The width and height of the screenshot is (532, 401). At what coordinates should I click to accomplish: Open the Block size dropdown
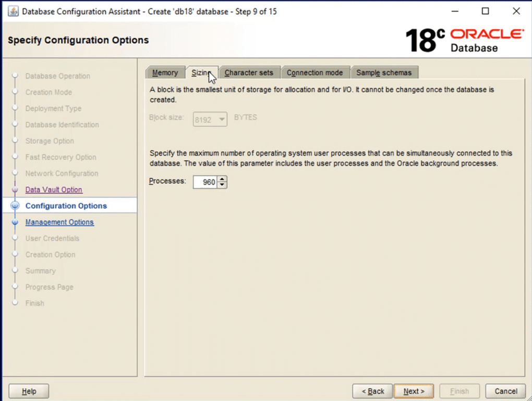[x=210, y=120]
